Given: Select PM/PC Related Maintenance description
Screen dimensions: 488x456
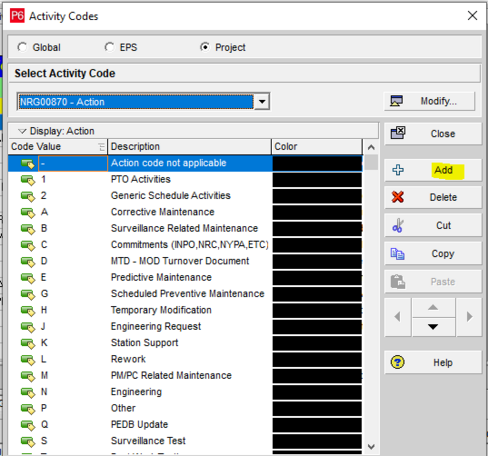Looking at the screenshot, I should tap(171, 375).
